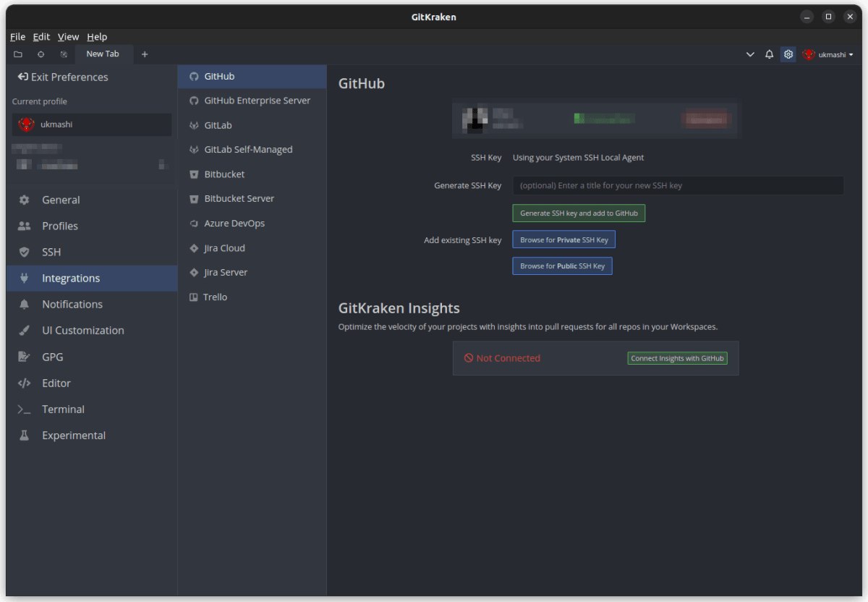
Task: Open the Editor preferences section
Action: click(92, 383)
